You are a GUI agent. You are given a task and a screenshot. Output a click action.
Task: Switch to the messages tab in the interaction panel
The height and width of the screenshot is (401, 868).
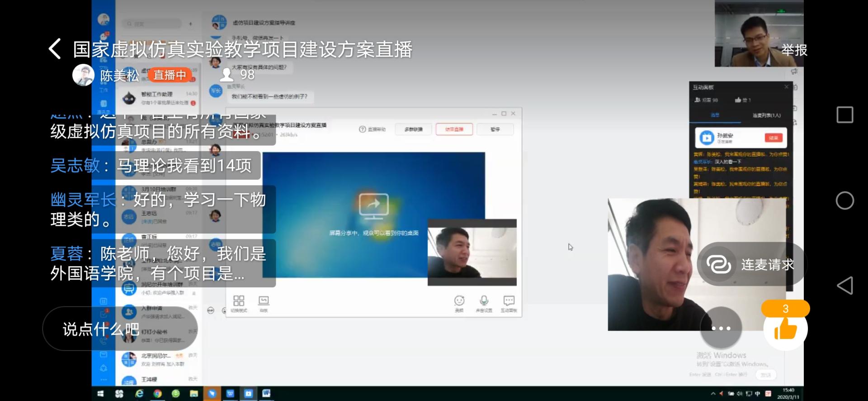[x=715, y=115]
